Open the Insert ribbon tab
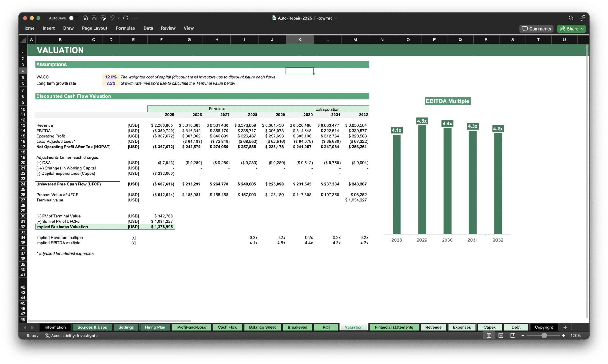 point(49,28)
